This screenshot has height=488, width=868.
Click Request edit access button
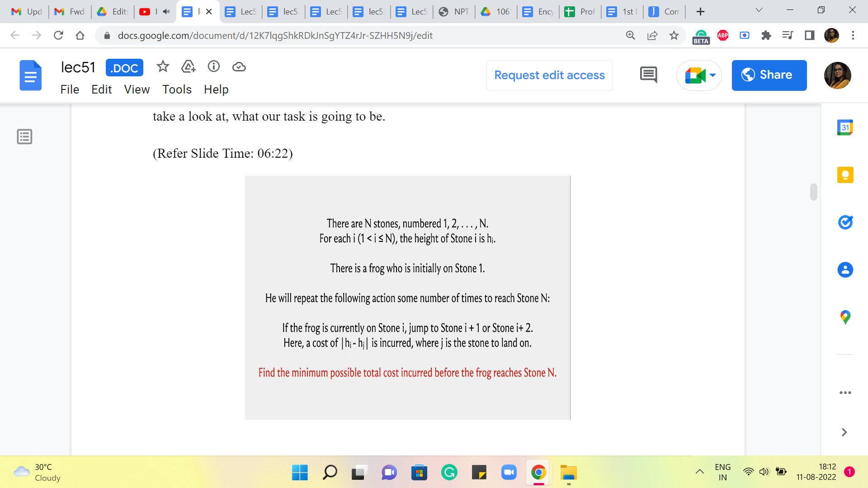tap(549, 75)
